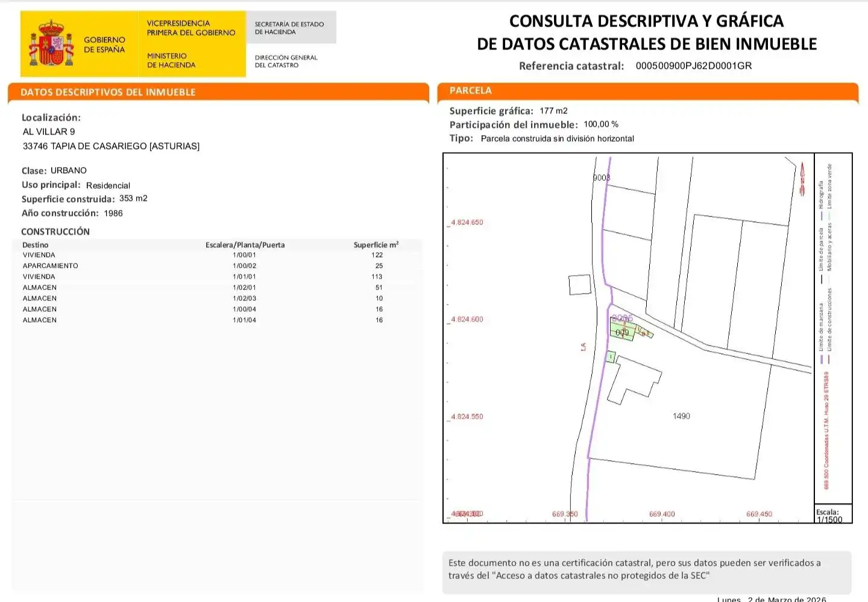Click the 'Escalera/Planta/Puerta' column header
Viewport: 868px width, 602px height.
[245, 245]
